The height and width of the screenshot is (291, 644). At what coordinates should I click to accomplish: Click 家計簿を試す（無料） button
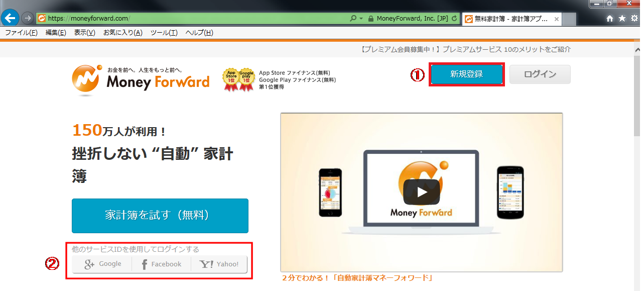coord(160,216)
